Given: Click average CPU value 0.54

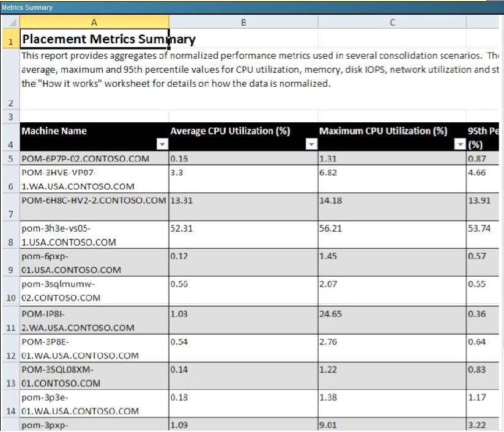Looking at the screenshot, I should coord(179,342).
